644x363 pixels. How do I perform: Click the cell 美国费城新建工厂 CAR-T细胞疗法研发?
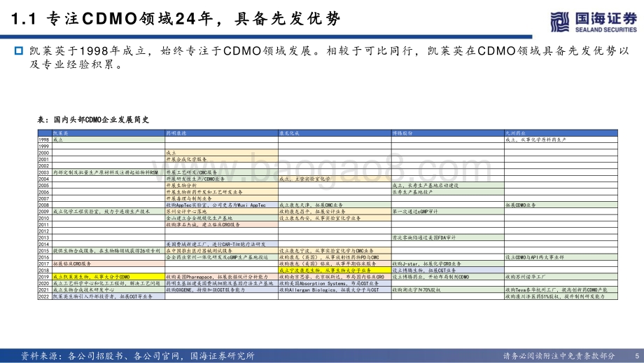coord(221,244)
